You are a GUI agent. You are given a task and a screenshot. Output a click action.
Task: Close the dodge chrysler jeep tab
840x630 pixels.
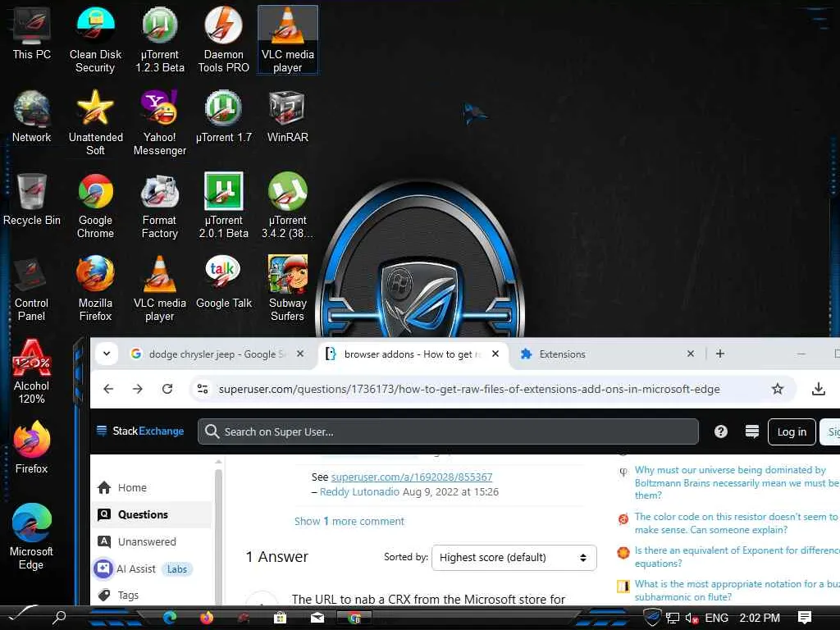tap(300, 354)
